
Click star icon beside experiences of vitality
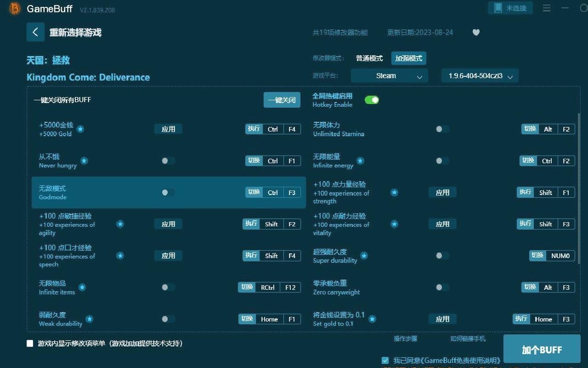tap(394, 224)
